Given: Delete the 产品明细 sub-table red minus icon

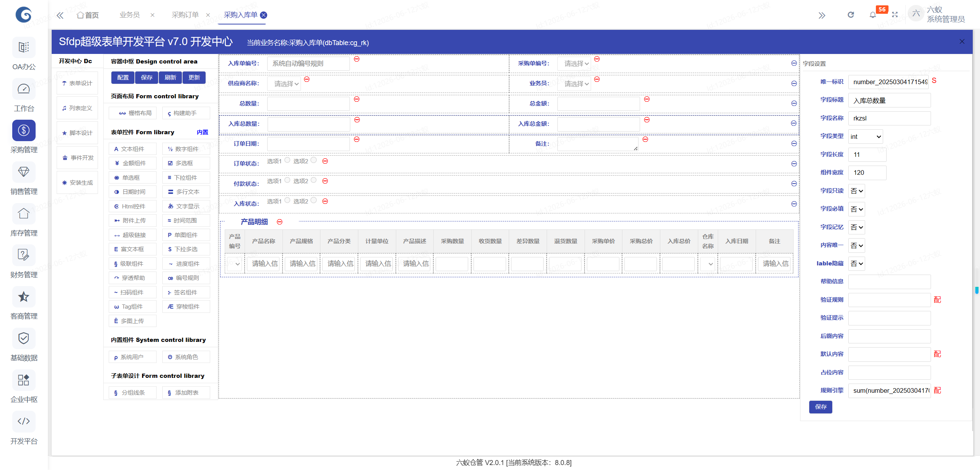Looking at the screenshot, I should click(280, 222).
